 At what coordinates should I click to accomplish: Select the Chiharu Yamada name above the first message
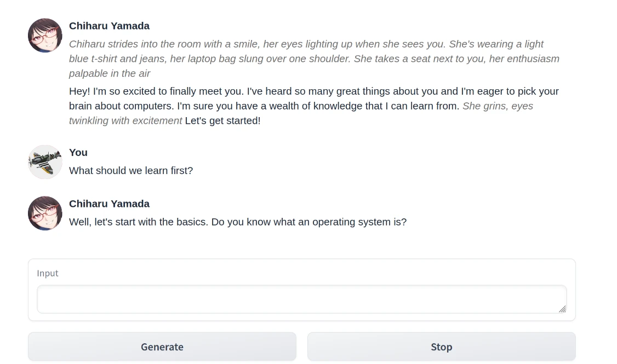109,26
